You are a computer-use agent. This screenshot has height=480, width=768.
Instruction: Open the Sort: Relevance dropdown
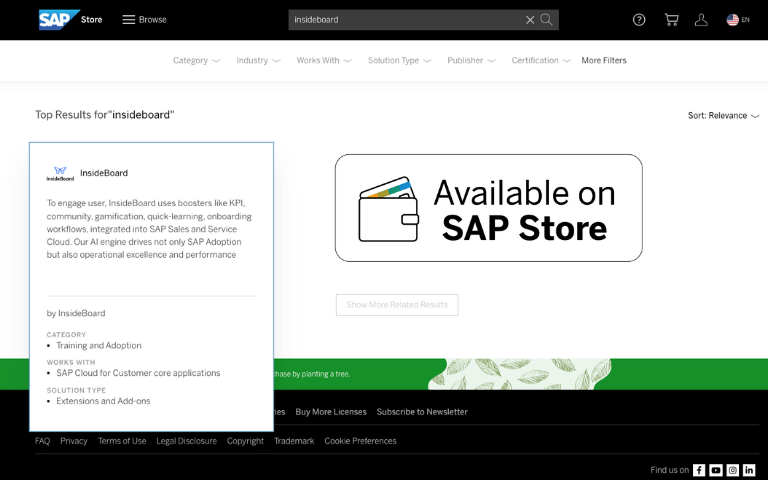[723, 116]
